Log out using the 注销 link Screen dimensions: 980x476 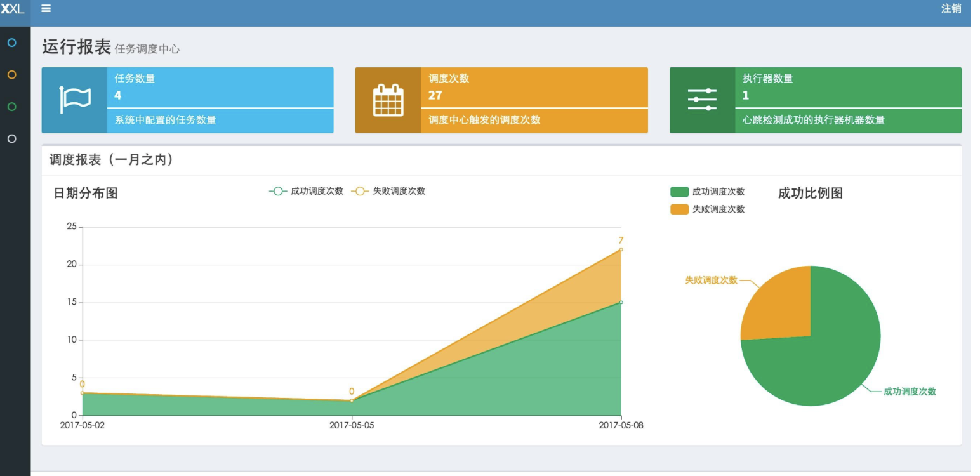951,9
